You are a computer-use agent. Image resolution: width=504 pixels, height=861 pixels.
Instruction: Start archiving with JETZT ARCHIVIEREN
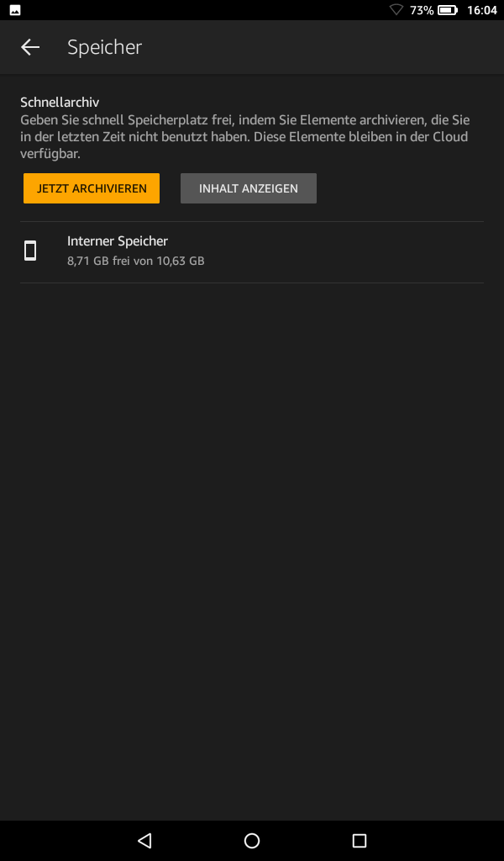coord(92,188)
